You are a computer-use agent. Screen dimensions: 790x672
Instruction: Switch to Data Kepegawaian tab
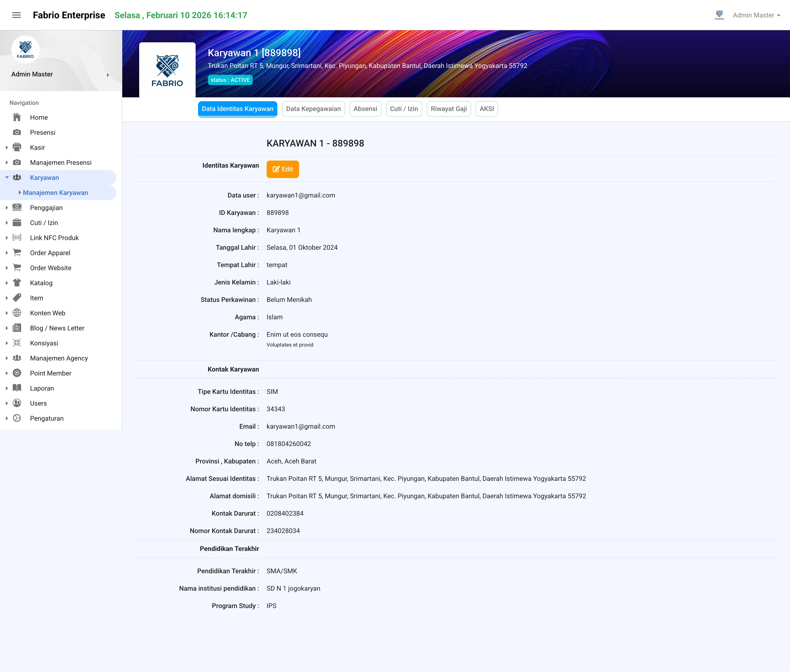313,109
